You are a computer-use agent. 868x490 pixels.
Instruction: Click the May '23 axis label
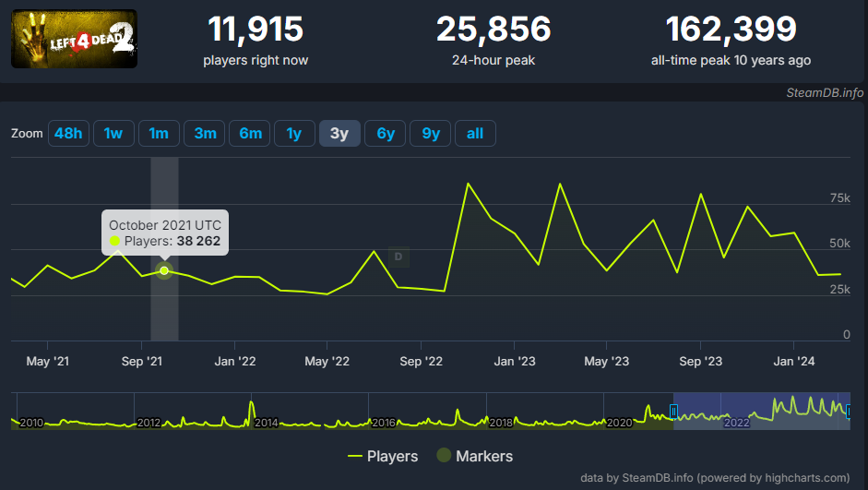pos(607,362)
